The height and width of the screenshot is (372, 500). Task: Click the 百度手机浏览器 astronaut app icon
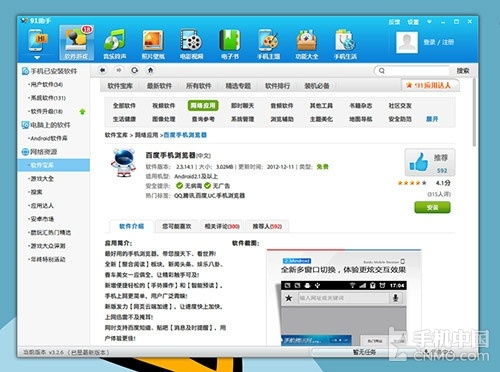click(x=124, y=163)
